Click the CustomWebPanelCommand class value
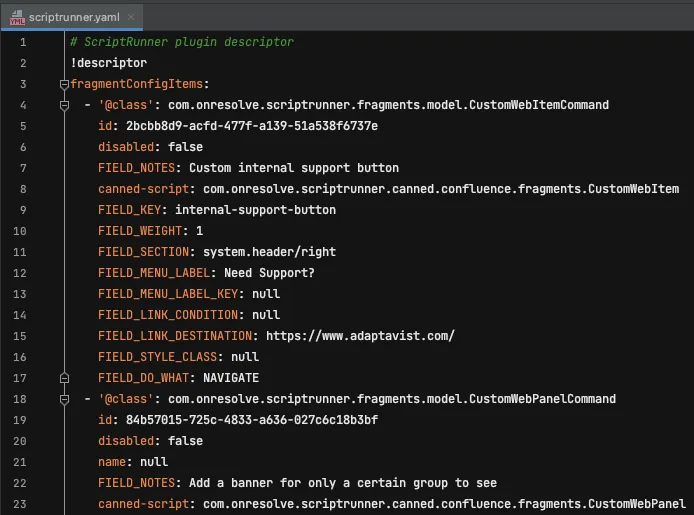 (392, 399)
